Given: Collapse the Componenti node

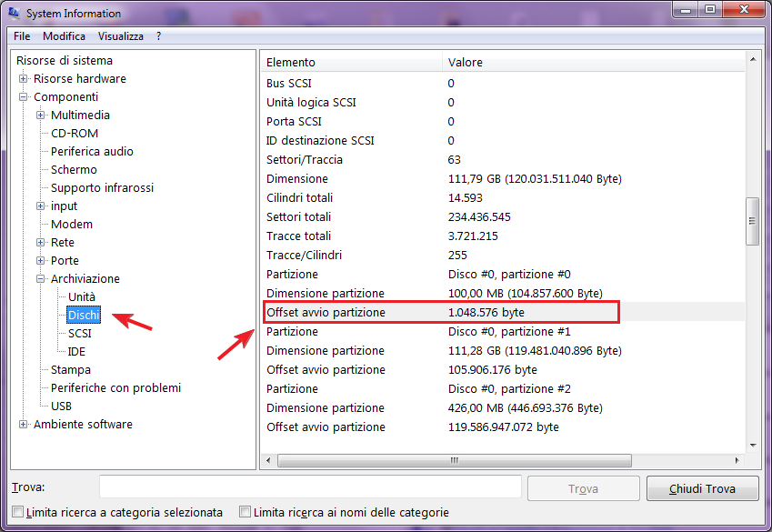Looking at the screenshot, I should [23, 97].
